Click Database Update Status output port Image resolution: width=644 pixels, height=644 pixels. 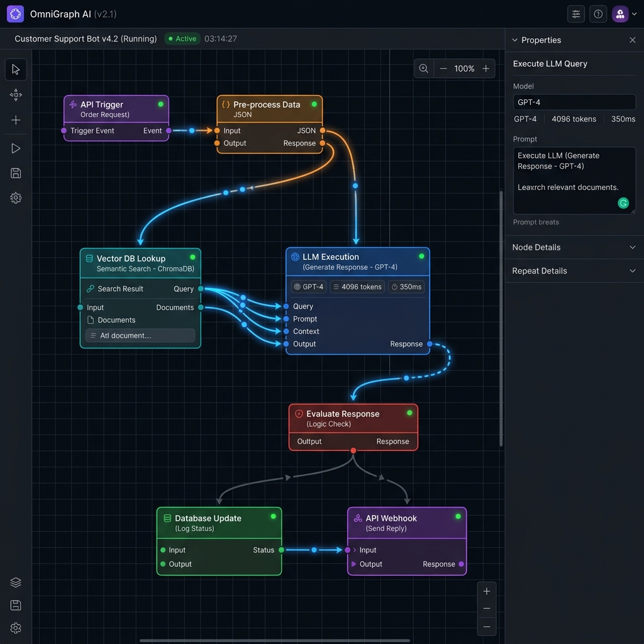281,550
